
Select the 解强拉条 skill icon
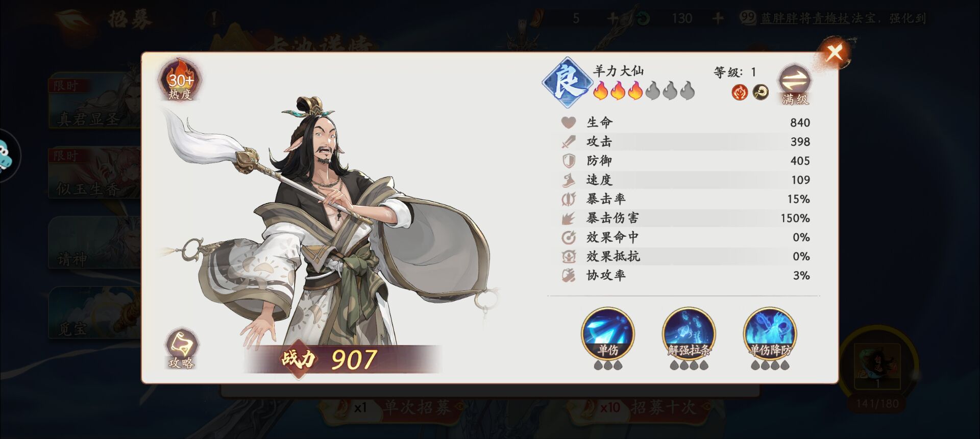689,333
